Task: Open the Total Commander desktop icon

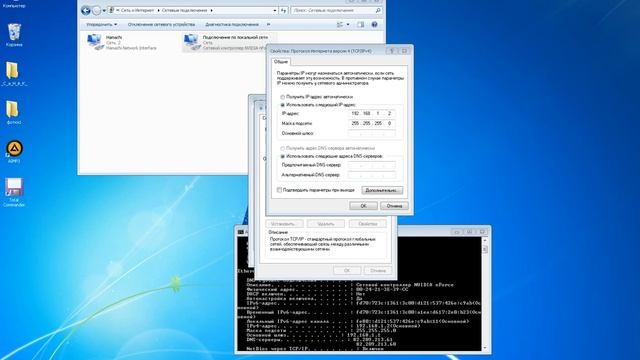Action: coord(14,192)
